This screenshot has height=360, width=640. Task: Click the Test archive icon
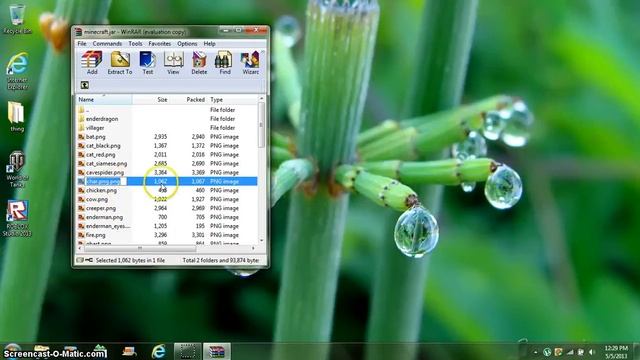(147, 62)
